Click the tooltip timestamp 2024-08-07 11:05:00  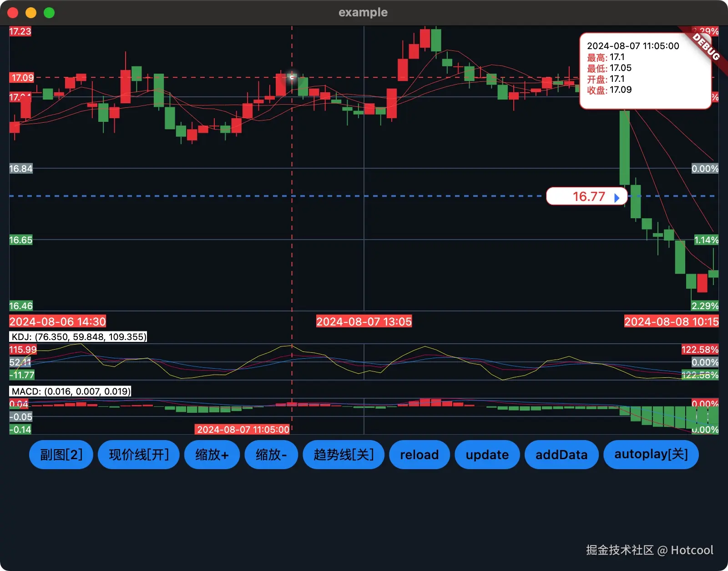point(633,46)
